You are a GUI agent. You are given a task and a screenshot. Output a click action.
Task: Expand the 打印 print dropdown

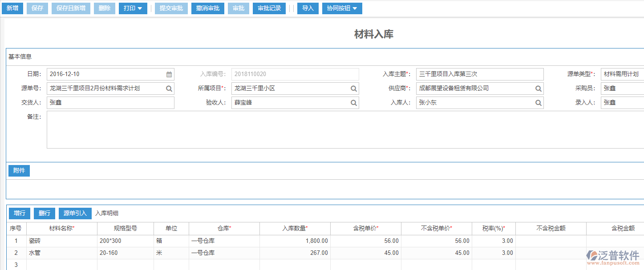(133, 8)
